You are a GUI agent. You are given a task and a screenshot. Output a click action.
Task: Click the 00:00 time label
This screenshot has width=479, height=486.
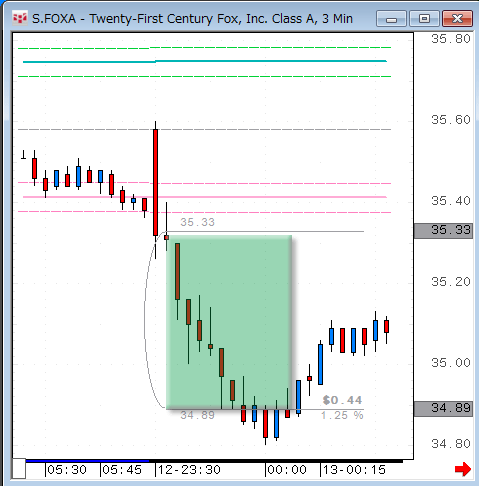point(287,470)
